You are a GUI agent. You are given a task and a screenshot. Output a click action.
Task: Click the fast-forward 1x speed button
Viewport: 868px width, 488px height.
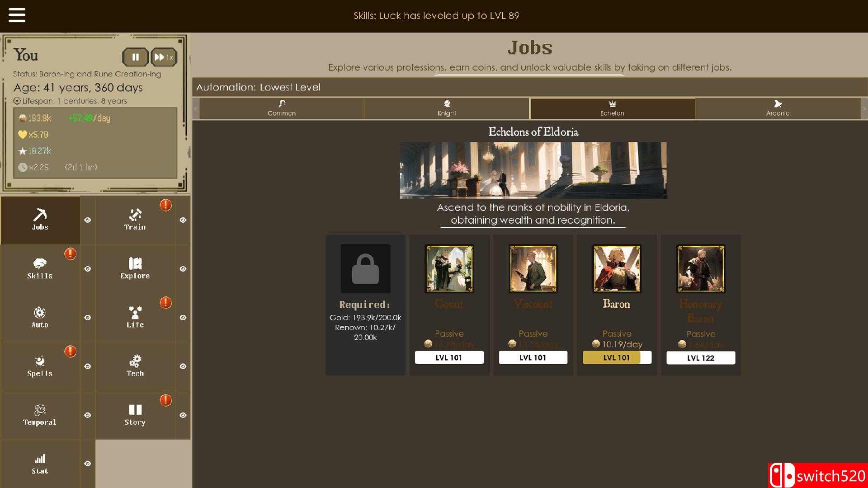163,57
